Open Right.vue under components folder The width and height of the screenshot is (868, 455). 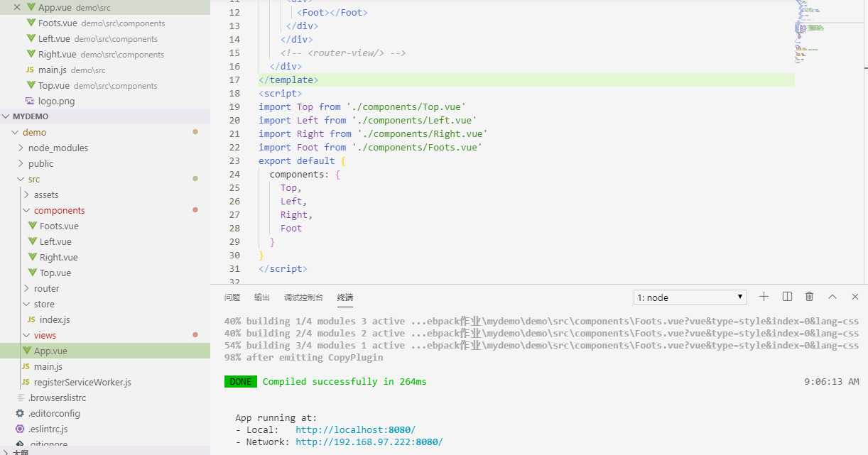(105, 257)
